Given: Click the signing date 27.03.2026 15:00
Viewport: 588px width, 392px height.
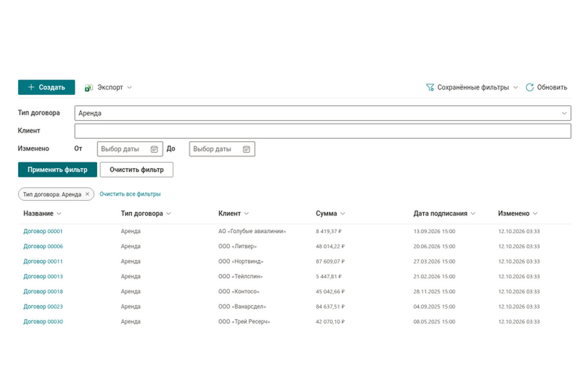Looking at the screenshot, I should point(435,262).
